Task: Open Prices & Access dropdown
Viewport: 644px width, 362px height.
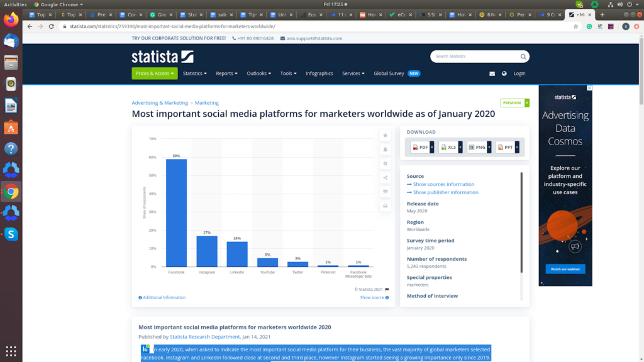Action: 155,74
